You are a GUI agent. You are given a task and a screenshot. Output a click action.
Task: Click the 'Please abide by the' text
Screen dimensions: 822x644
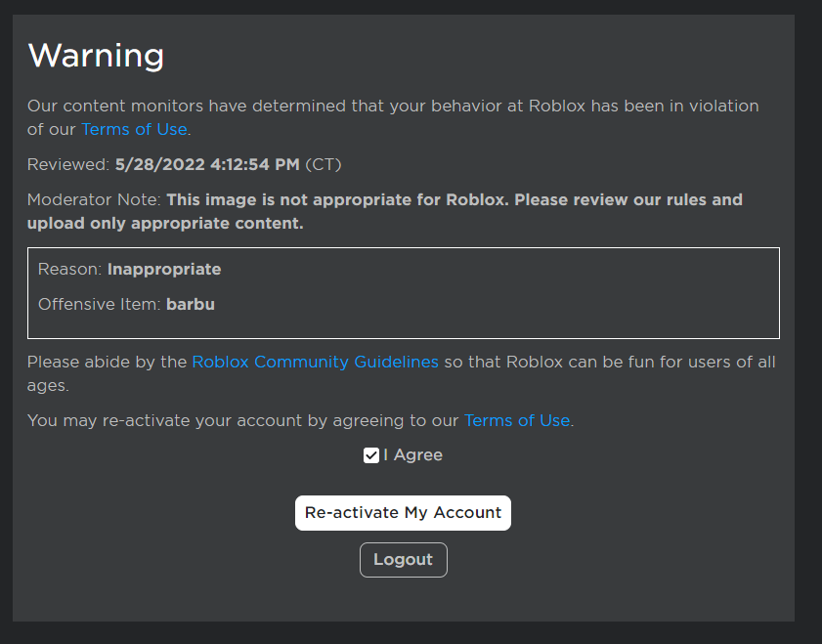point(108,362)
